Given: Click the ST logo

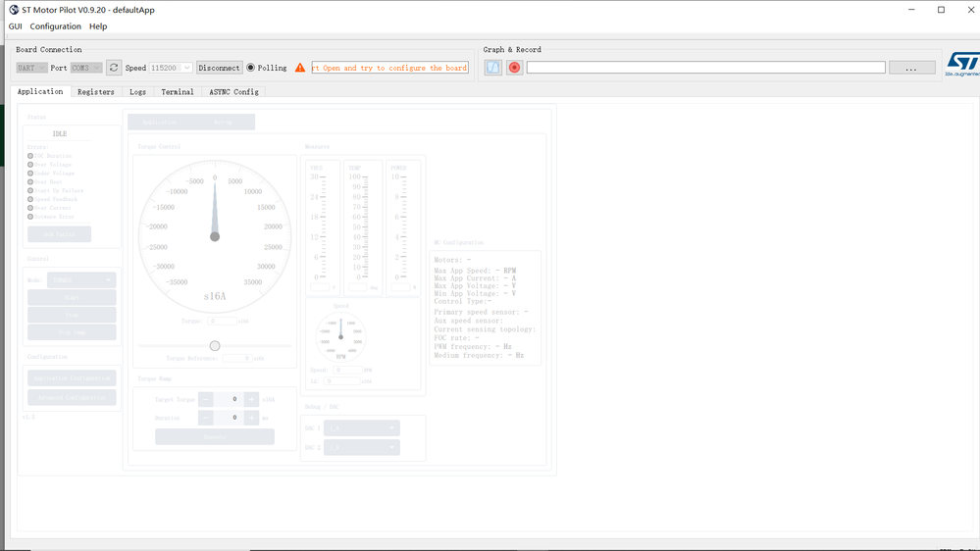Looking at the screenshot, I should [962, 65].
